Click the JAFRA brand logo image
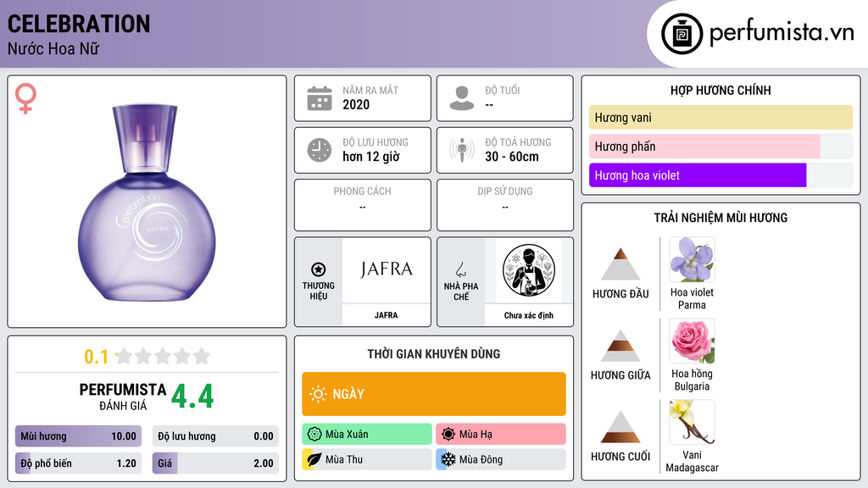The width and height of the screenshot is (868, 488). pos(386,270)
